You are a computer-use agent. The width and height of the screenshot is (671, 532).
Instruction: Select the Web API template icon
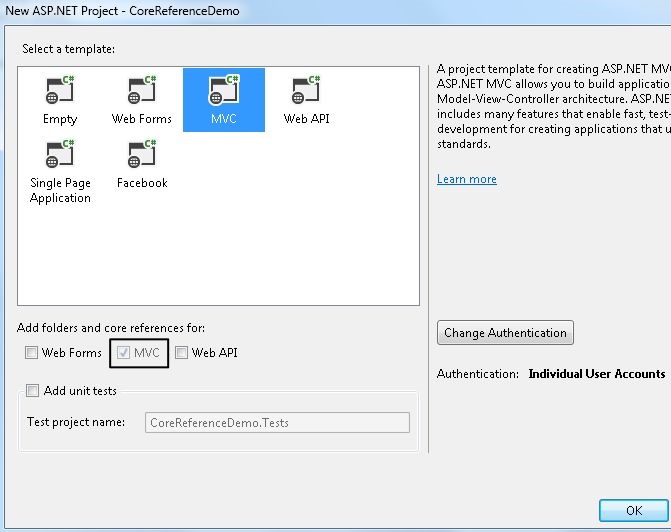click(x=306, y=90)
